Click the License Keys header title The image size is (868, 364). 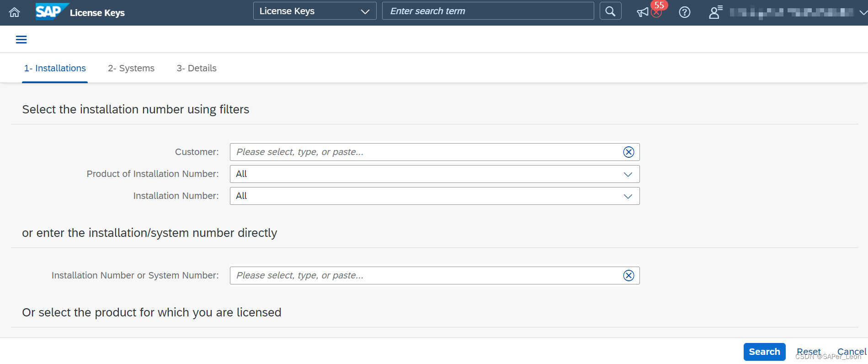[x=97, y=13]
